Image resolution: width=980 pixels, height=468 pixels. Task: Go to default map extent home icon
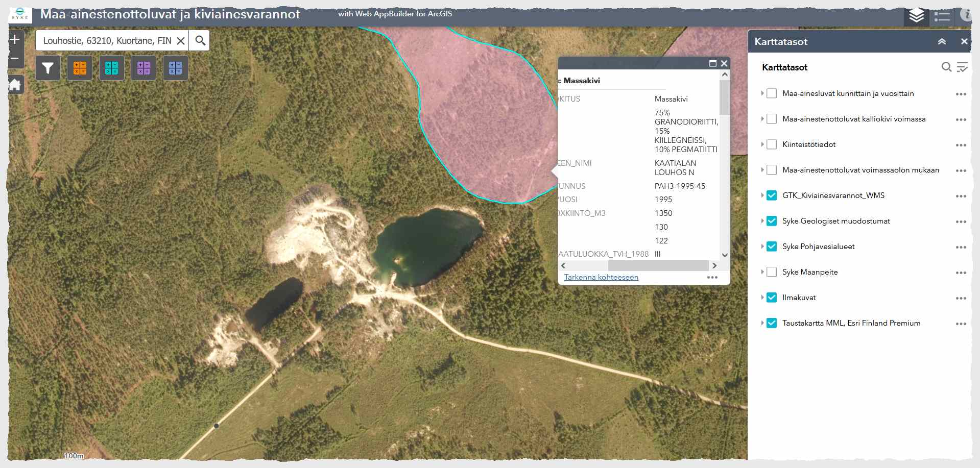pyautogui.click(x=15, y=85)
